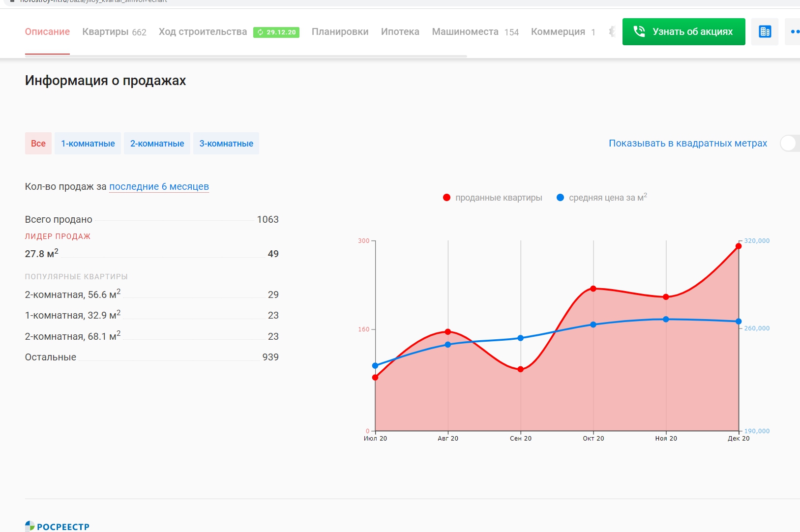Viewport: 800px width, 532px height.
Task: Click the partially hidden badge icon after Коммерция
Action: [612, 32]
